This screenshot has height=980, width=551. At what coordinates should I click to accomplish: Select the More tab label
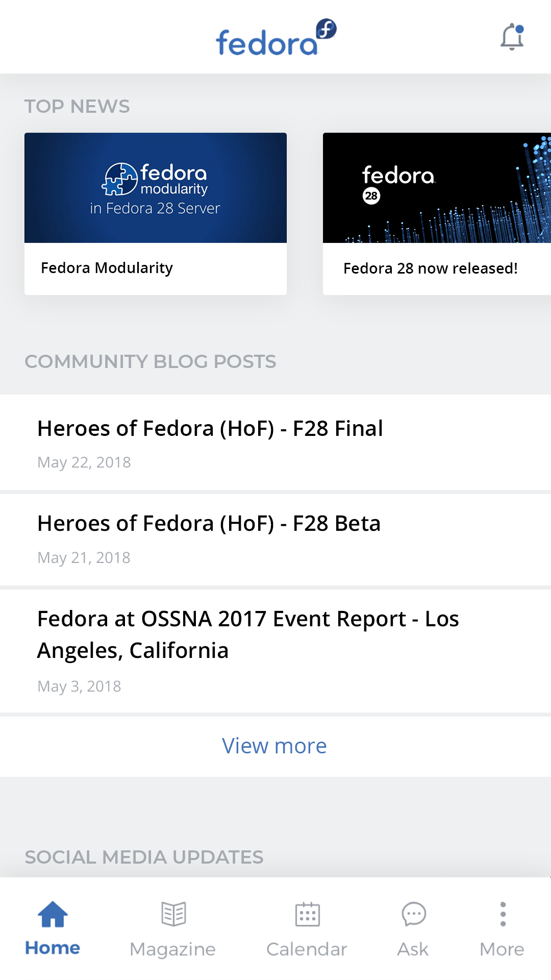[502, 949]
